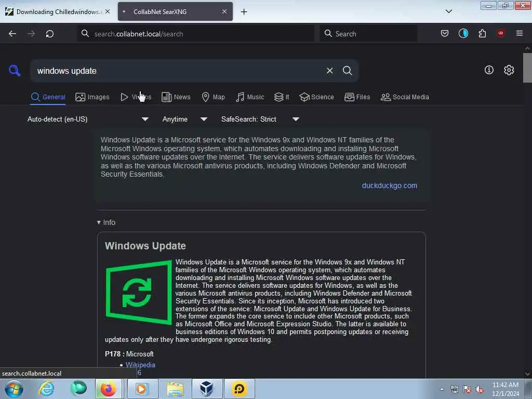Open the Wikipedia link
532x399 pixels.
pyautogui.click(x=140, y=365)
